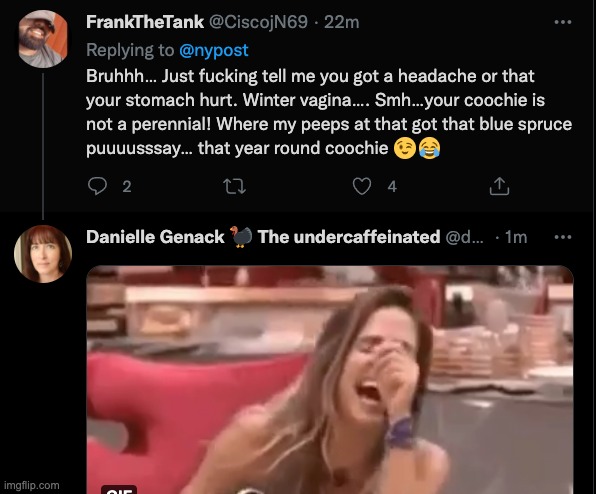Click the GIF badge on the media
Screen dimensions: 596x494
click(119, 490)
